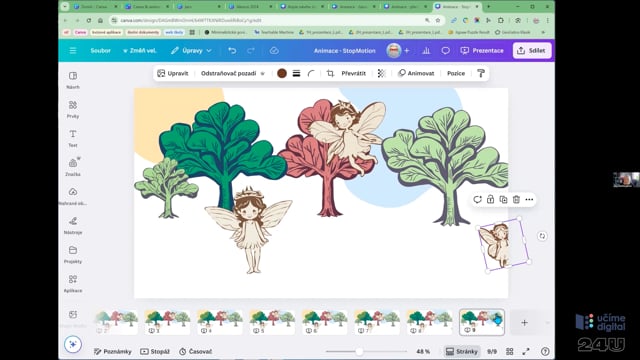Open Poznámky notes
Viewport: 640px width, 360px height.
pos(113,351)
